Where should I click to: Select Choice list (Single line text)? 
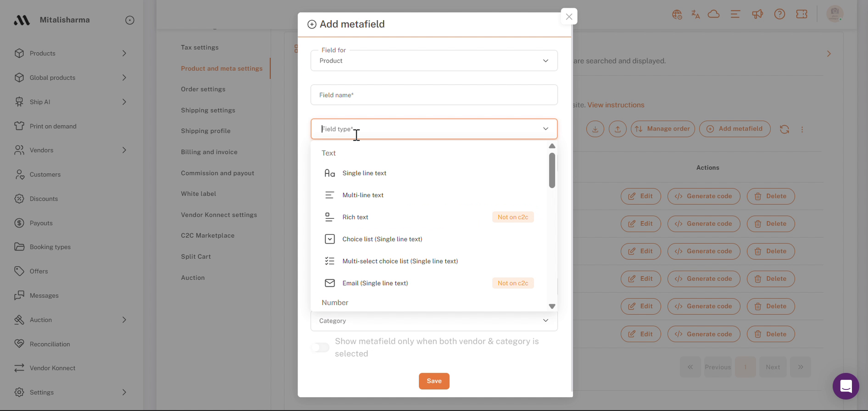(x=429, y=239)
